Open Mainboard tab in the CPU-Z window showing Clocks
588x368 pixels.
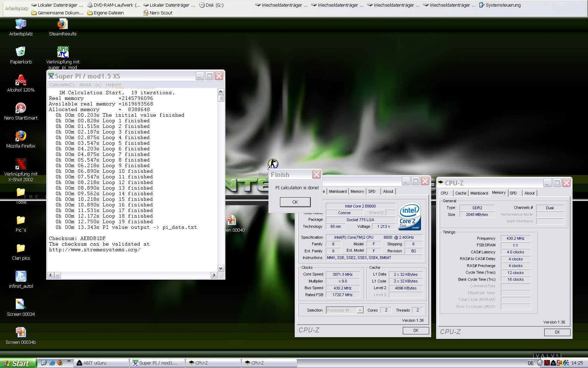pyautogui.click(x=337, y=191)
